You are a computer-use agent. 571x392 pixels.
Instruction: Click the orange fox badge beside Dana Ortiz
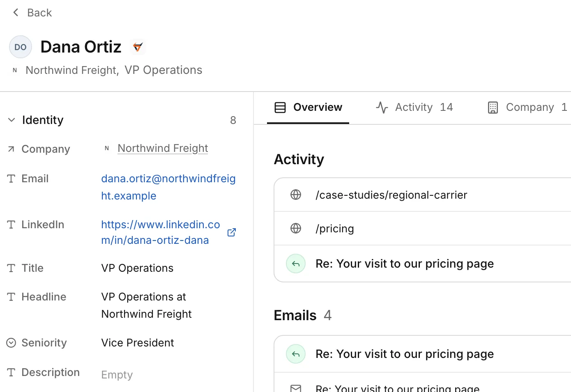tap(138, 47)
